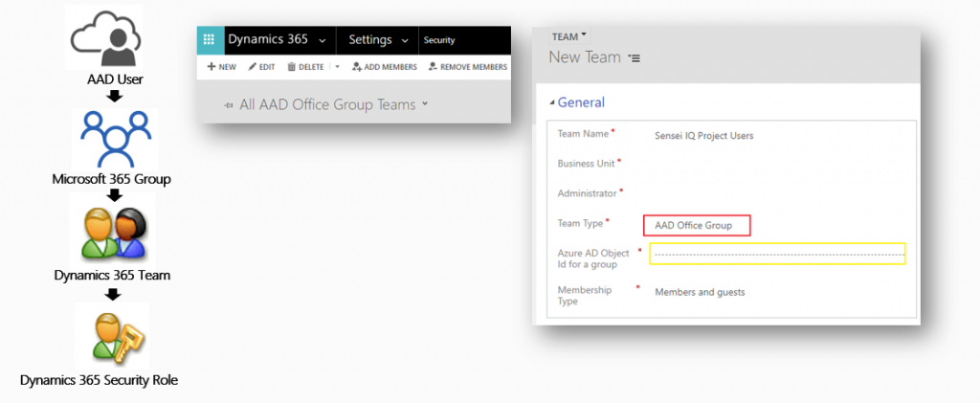Image resolution: width=980 pixels, height=403 pixels.
Task: Click ADD MEMBERS in the command bar
Action: 385,67
